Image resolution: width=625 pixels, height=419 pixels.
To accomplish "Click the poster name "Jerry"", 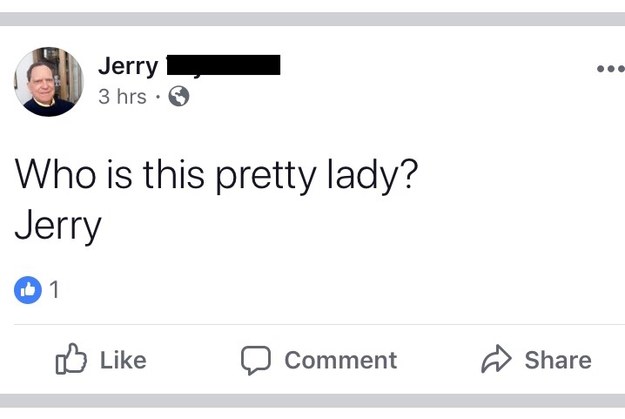I will [x=128, y=67].
